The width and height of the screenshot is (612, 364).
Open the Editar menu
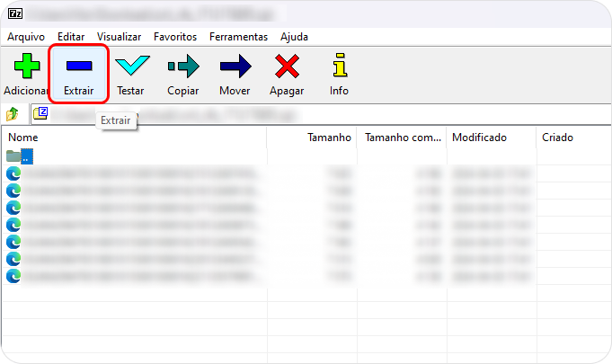[71, 37]
